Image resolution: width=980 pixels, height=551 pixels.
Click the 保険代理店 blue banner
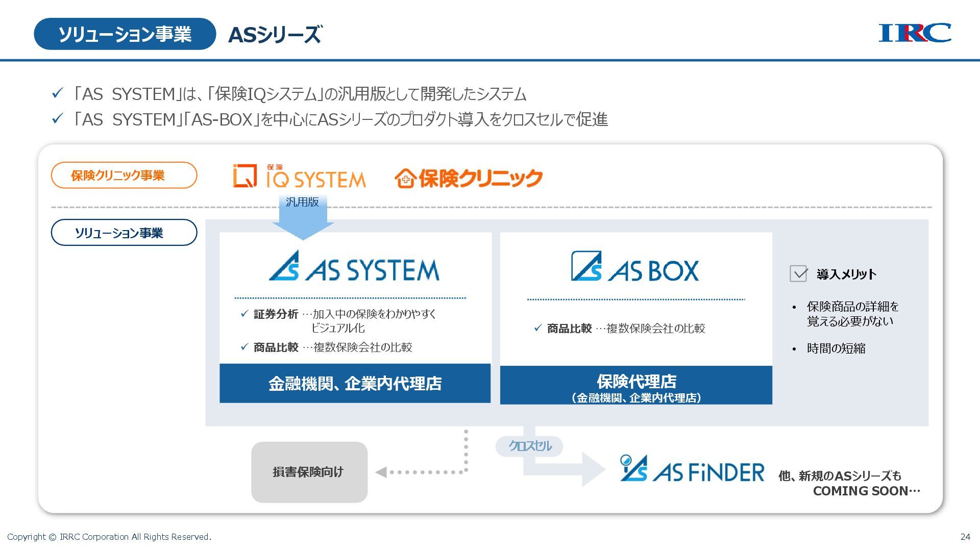click(x=636, y=386)
